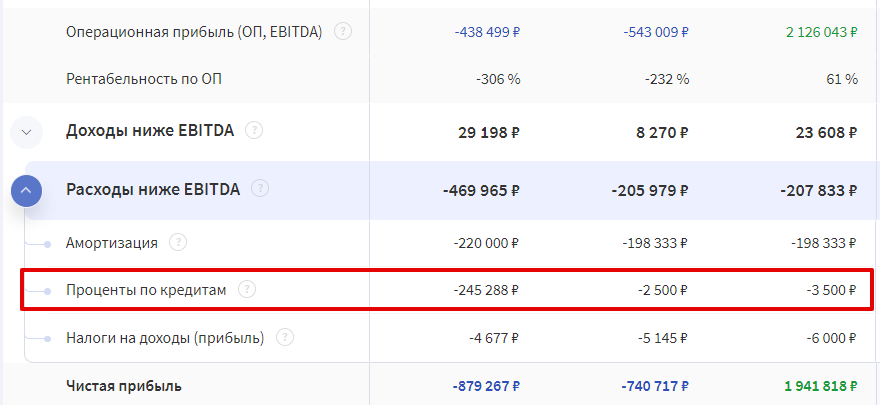Select the Амортизация row label

112,243
